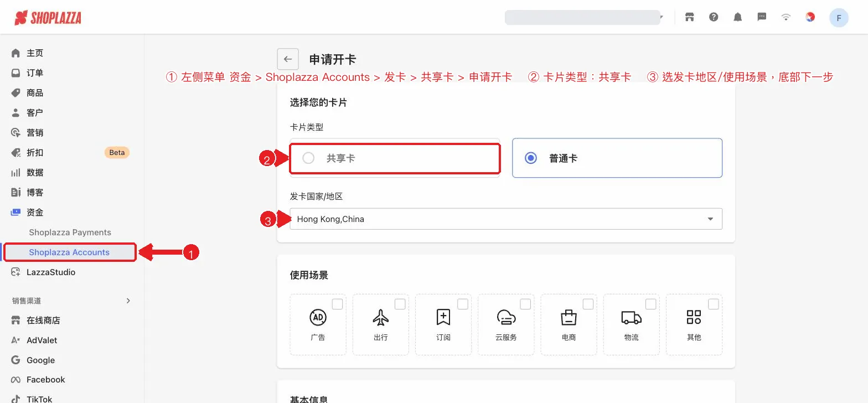Launch the LazzaStudio icon in sidebar
Image resolution: width=868 pixels, height=403 pixels.
click(x=15, y=272)
